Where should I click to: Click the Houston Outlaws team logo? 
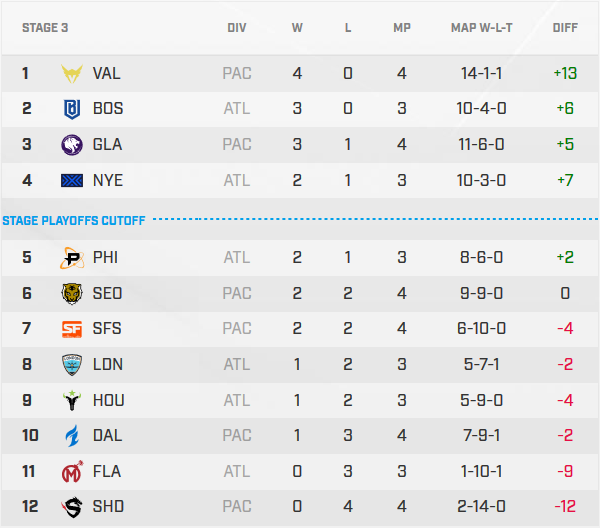73,400
